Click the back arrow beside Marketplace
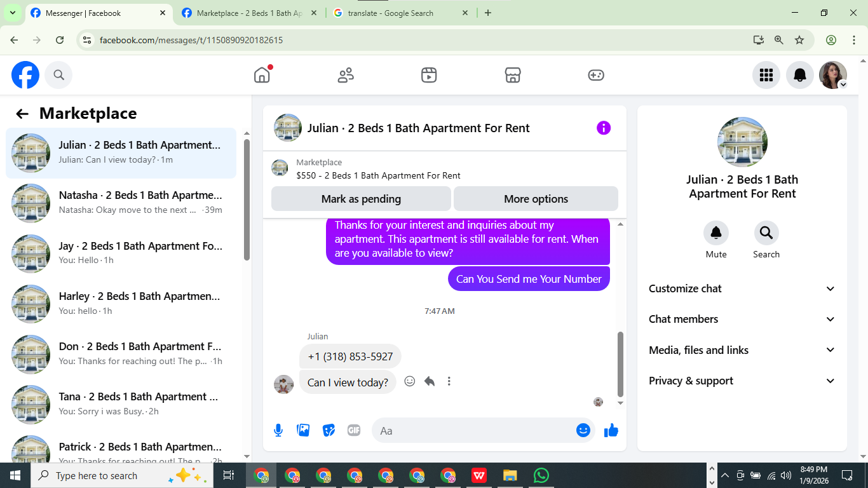The height and width of the screenshot is (488, 868). click(x=22, y=114)
